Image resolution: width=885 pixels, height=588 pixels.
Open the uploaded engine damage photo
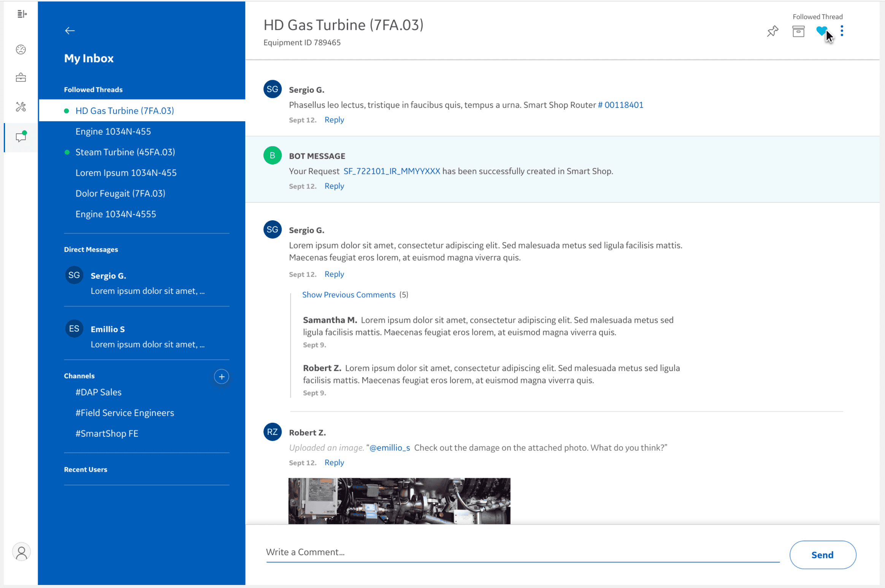pyautogui.click(x=399, y=501)
